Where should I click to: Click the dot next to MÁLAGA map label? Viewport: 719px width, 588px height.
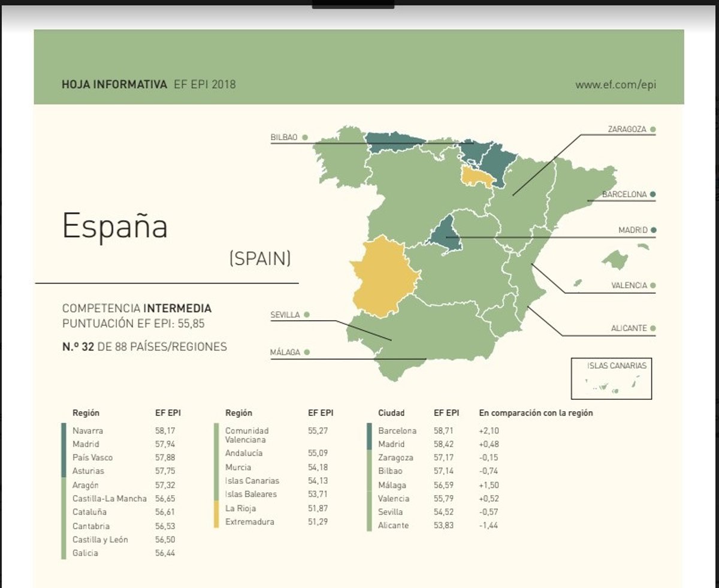(306, 352)
